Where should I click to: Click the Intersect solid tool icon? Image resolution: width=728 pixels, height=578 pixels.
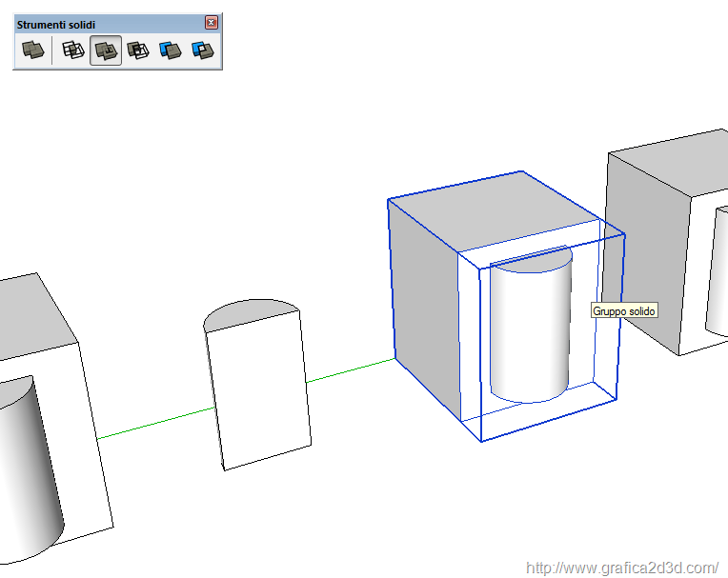point(73,50)
